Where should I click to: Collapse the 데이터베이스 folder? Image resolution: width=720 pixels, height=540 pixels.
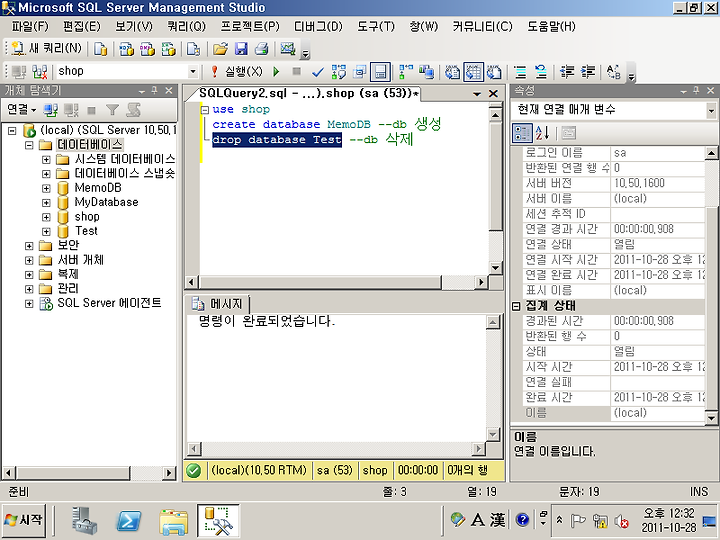pyautogui.click(x=29, y=145)
